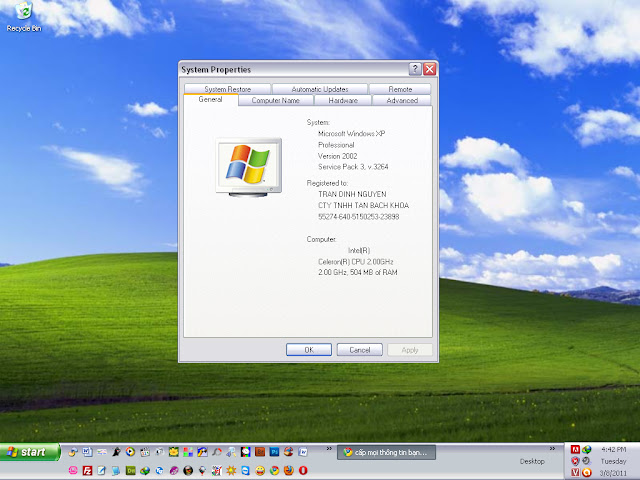This screenshot has height=480, width=640.
Task: Click the Windows XP monitor logo image
Action: click(249, 167)
